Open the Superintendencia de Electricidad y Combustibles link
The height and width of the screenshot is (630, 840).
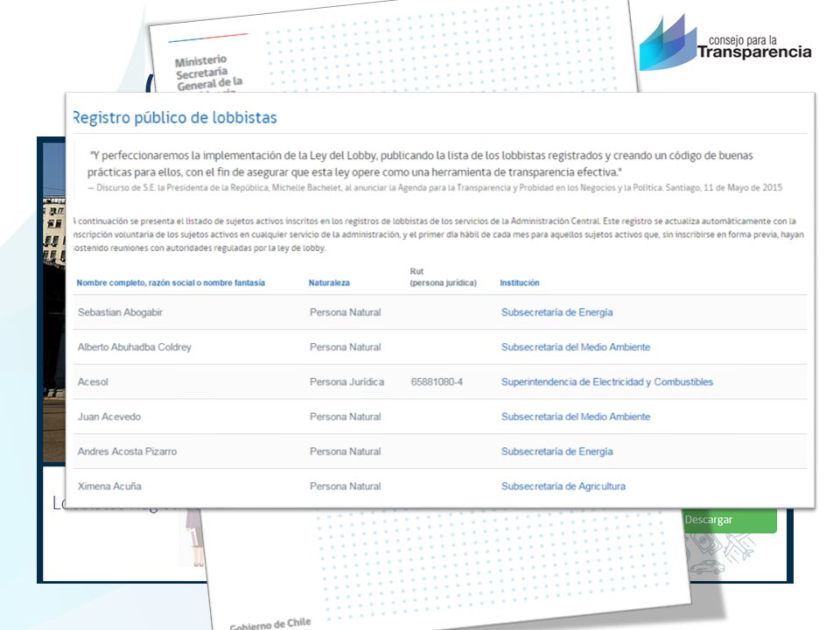[607, 382]
